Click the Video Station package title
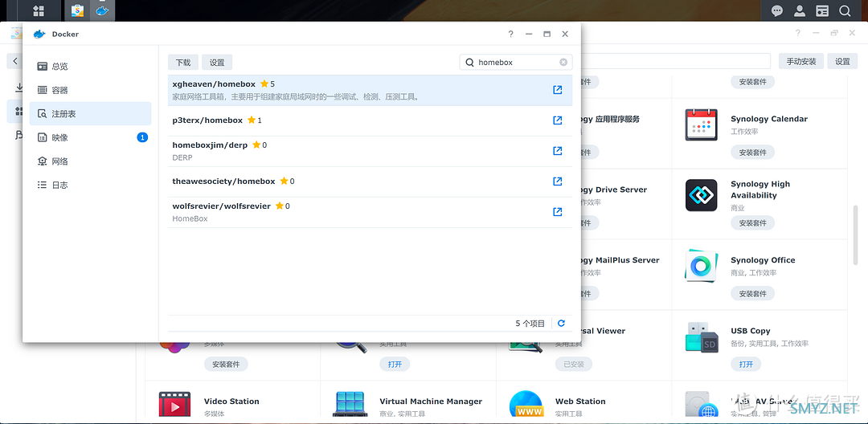Screen dimensions: 868x424 click(231, 402)
